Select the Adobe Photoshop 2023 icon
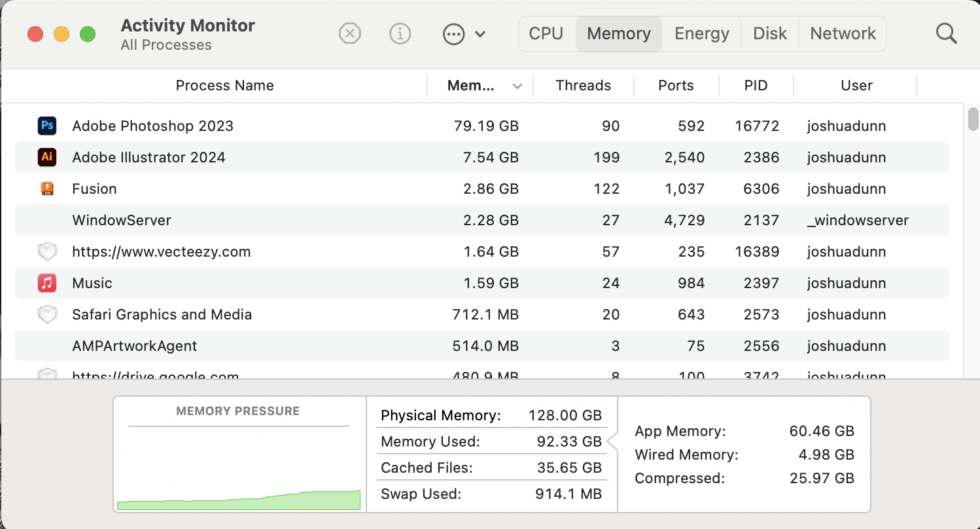Image resolution: width=980 pixels, height=529 pixels. coord(47,126)
